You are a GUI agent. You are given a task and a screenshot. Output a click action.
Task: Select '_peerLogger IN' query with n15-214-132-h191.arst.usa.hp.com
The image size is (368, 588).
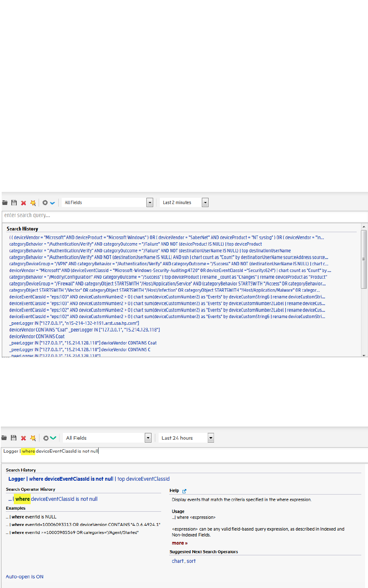[x=74, y=323]
